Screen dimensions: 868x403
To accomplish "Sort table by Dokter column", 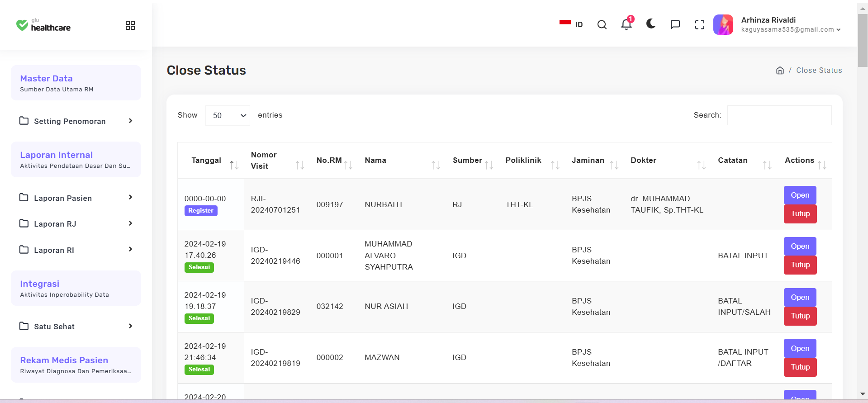I will click(x=668, y=161).
